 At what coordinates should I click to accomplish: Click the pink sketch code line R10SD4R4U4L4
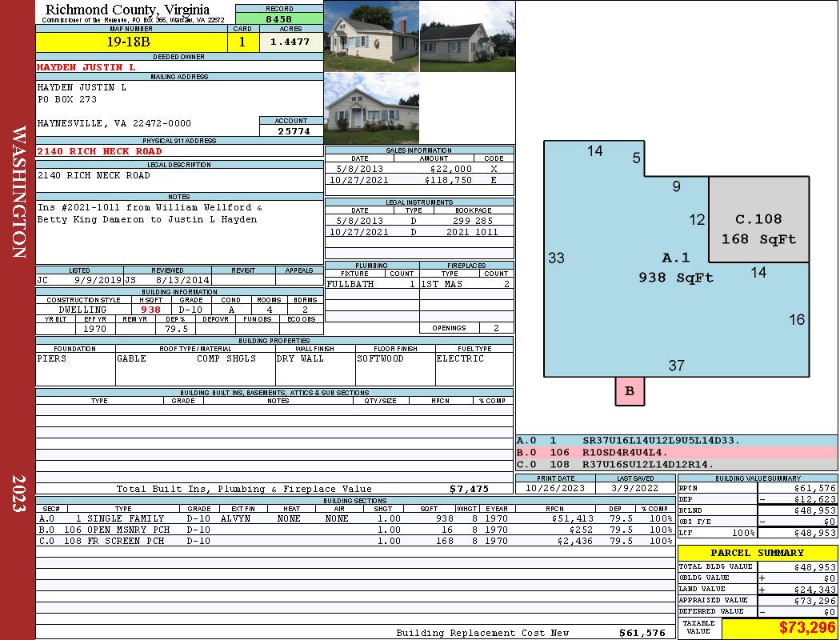(x=625, y=453)
